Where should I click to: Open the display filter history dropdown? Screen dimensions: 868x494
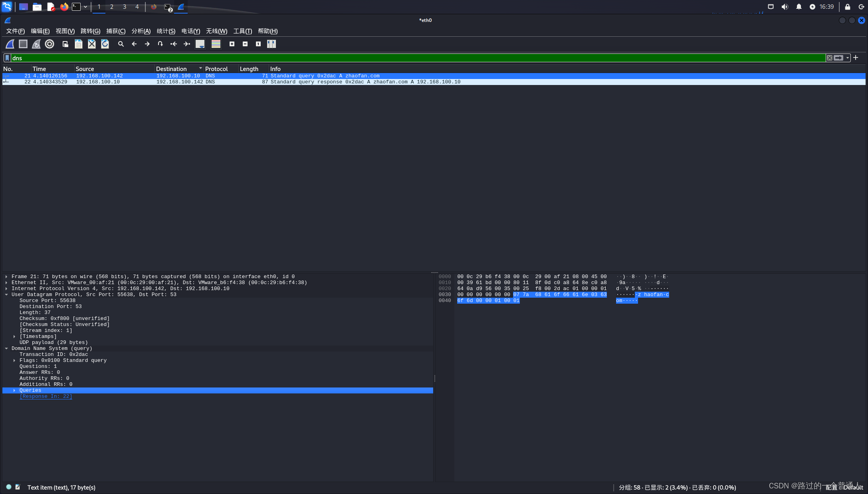pos(847,58)
